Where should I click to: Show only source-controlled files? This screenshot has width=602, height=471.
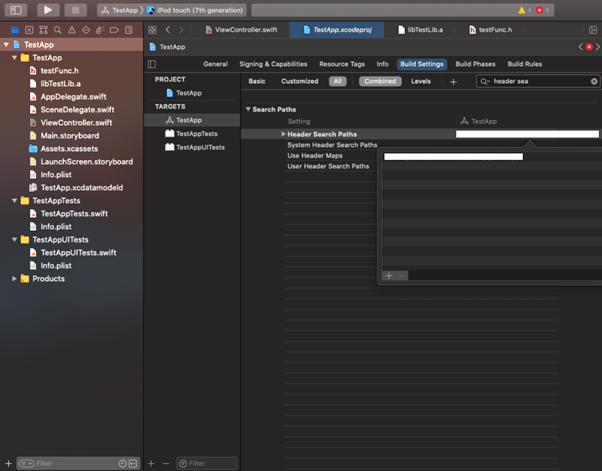coord(133,464)
